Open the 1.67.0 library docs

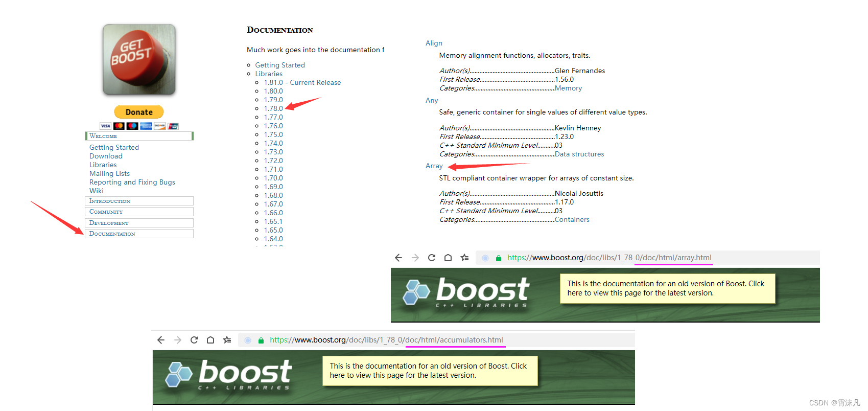point(273,204)
